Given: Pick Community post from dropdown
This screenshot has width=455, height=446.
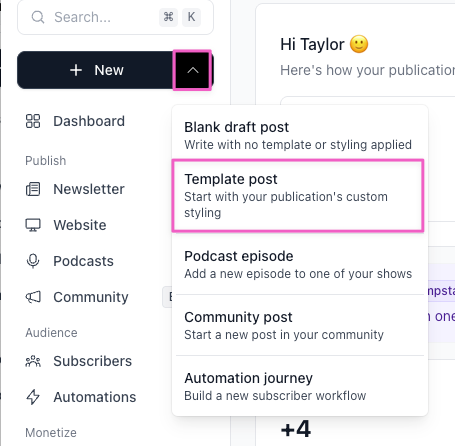Looking at the screenshot, I should [x=298, y=325].
